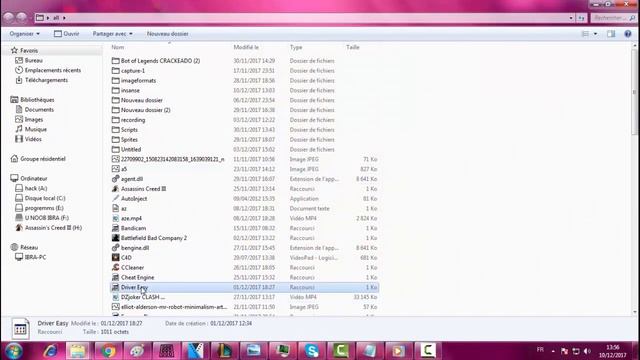Go forward with the Forward arrow

(22, 18)
